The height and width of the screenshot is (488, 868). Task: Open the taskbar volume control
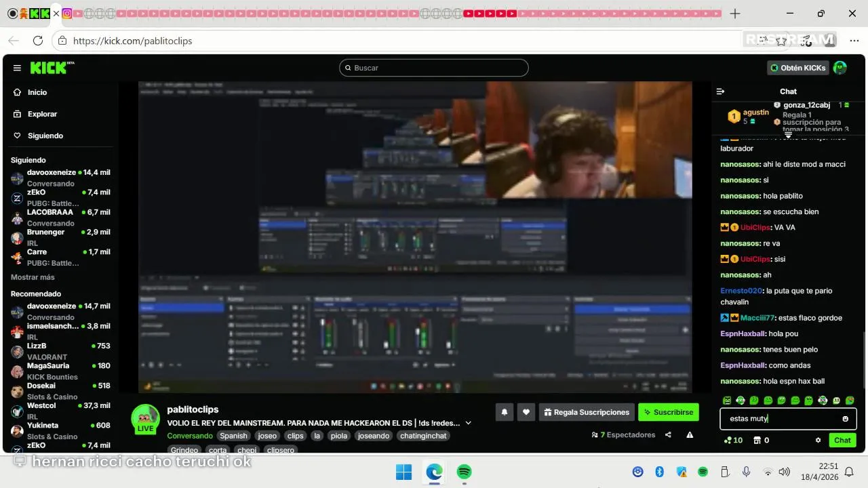(785, 472)
